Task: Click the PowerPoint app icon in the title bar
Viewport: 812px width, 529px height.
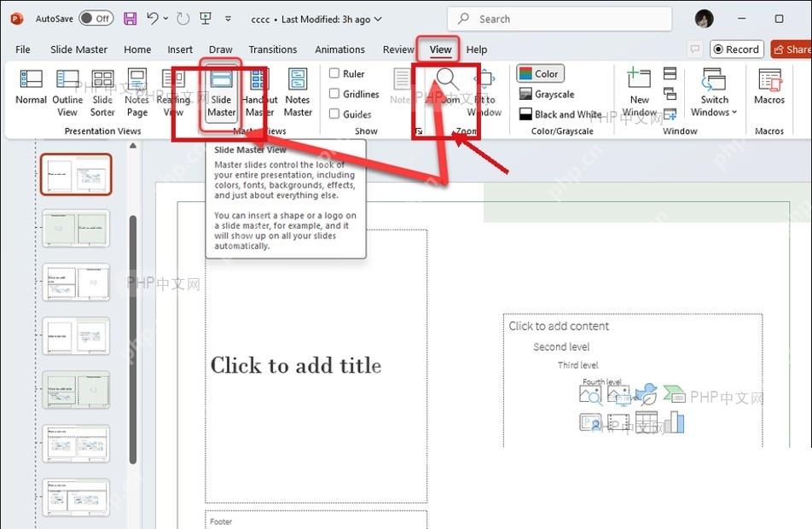Action: pyautogui.click(x=16, y=19)
